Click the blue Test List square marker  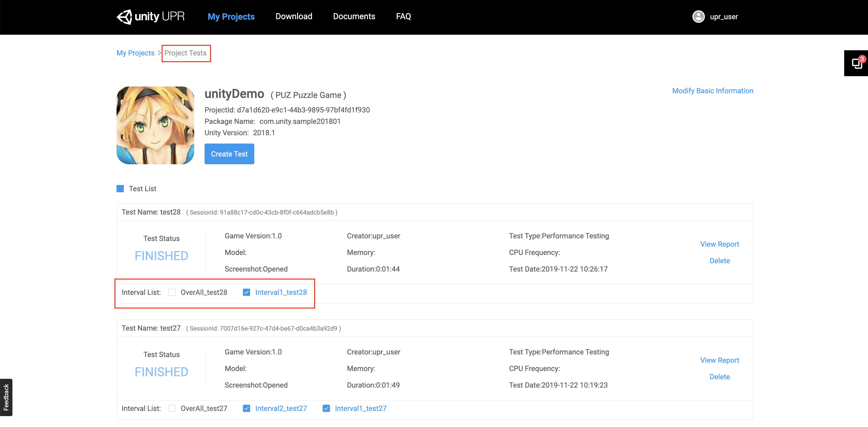click(x=120, y=189)
